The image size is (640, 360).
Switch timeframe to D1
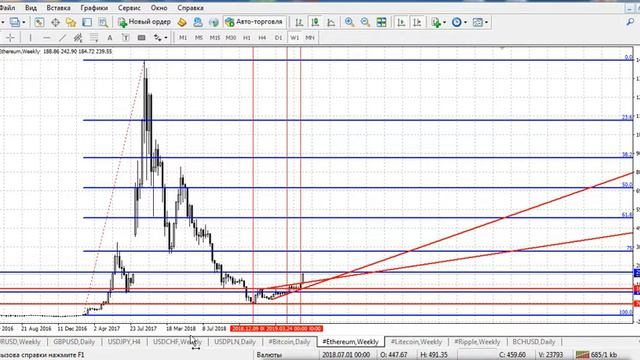[x=278, y=38]
